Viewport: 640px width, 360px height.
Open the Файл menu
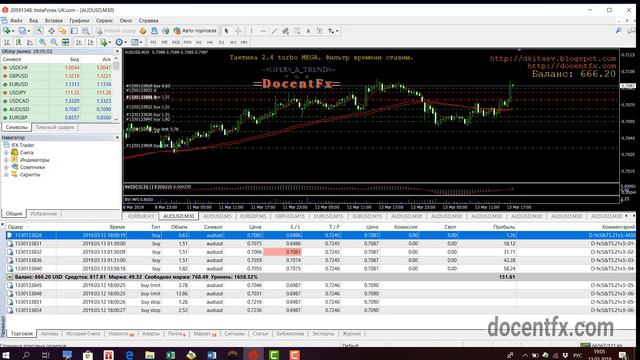(x=16, y=20)
